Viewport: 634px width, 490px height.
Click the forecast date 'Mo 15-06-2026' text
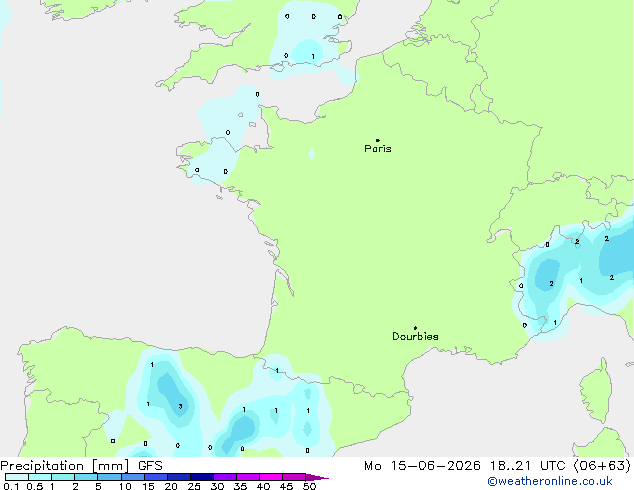422,466
